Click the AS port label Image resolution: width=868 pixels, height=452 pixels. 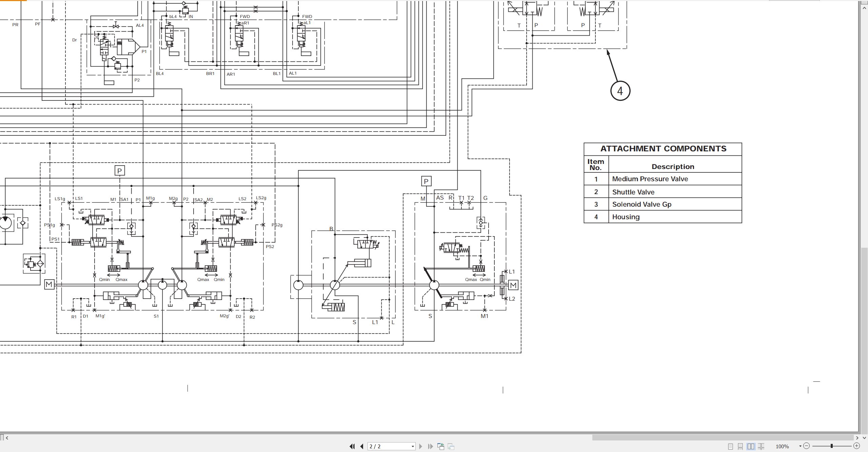(x=440, y=197)
